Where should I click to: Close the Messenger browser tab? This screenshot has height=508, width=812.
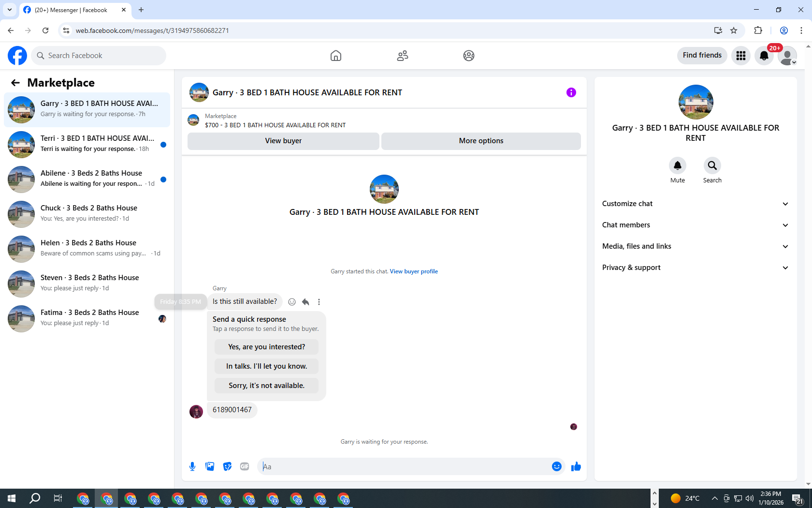tap(124, 10)
